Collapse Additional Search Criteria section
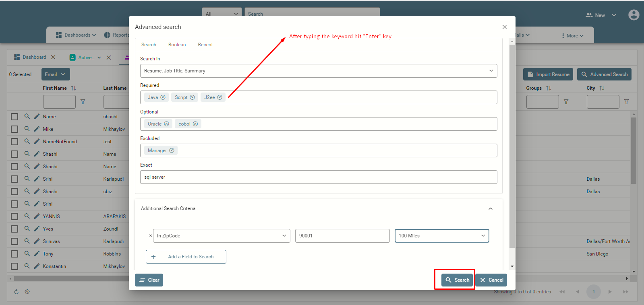This screenshot has width=644, height=305. coord(491,208)
